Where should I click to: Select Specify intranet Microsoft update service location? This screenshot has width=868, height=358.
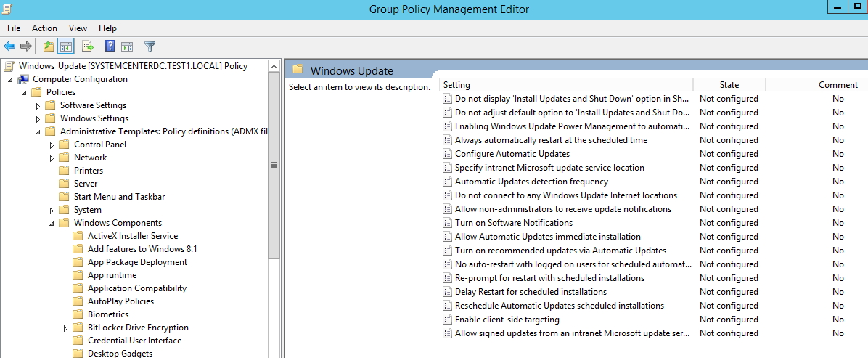pyautogui.click(x=549, y=167)
